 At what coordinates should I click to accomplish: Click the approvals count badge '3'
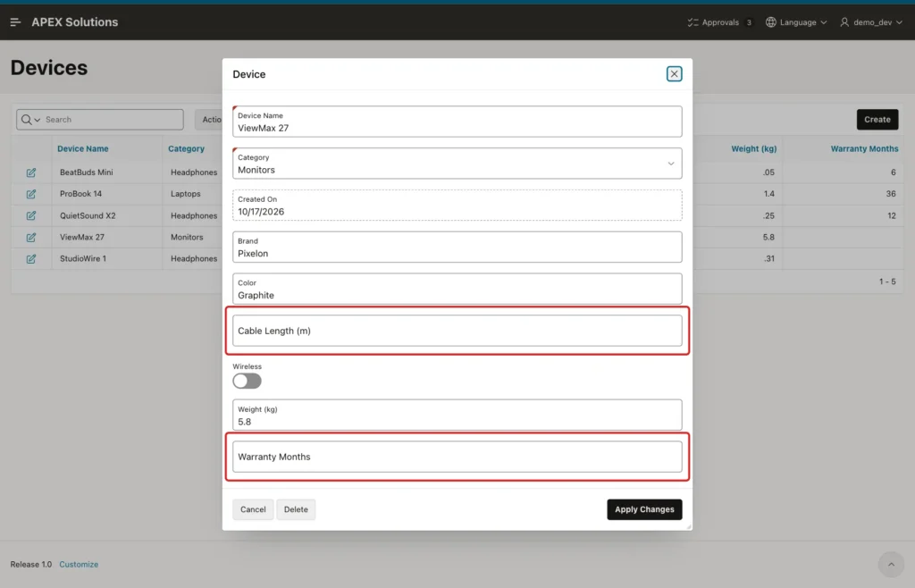coord(749,22)
